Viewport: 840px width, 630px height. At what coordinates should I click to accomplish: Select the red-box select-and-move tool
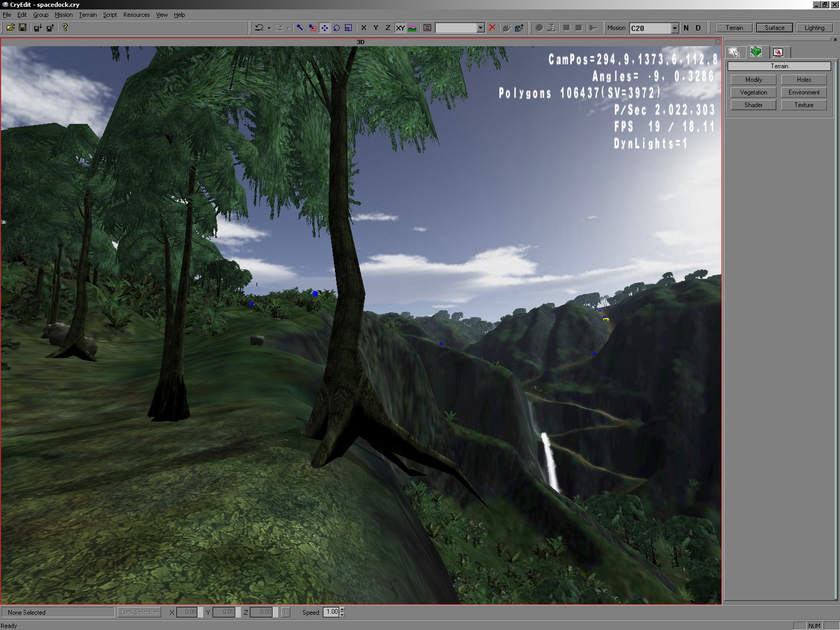point(312,28)
